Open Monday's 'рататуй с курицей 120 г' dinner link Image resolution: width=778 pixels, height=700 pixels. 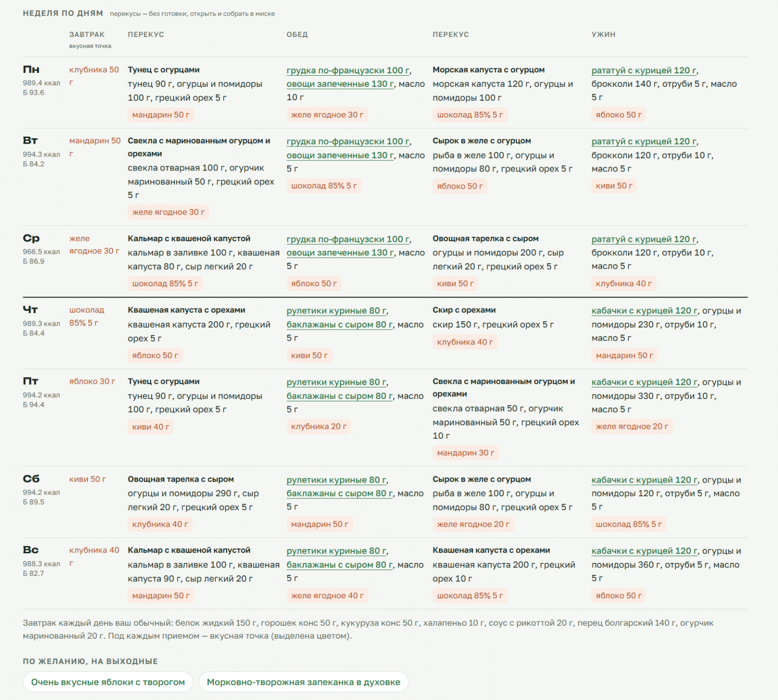coord(644,70)
